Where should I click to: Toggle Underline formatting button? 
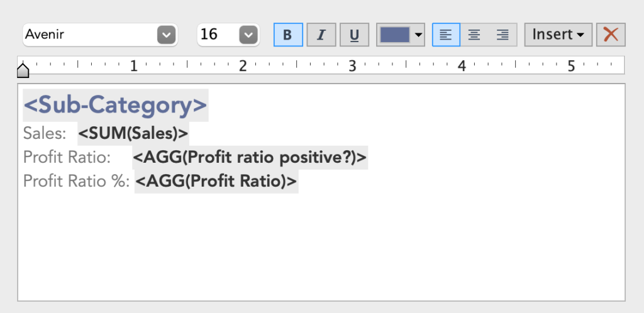coord(354,35)
